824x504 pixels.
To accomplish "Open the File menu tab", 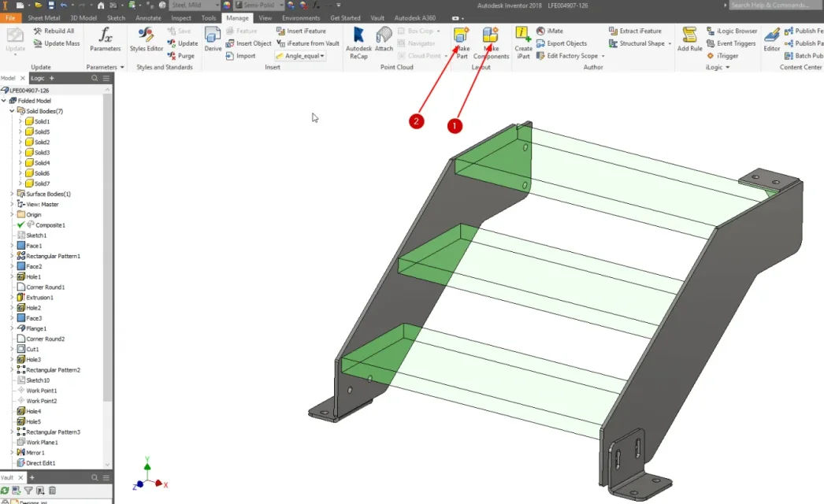I will [10, 18].
